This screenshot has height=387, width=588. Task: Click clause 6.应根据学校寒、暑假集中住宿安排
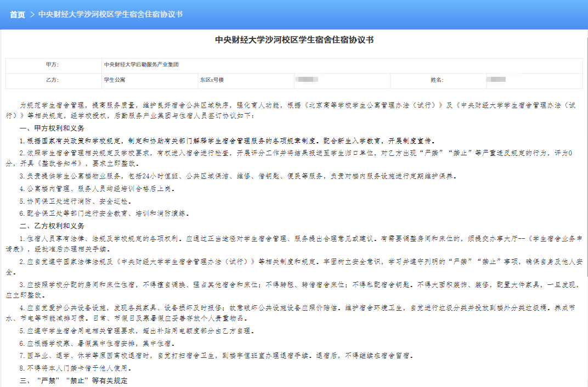(x=97, y=344)
